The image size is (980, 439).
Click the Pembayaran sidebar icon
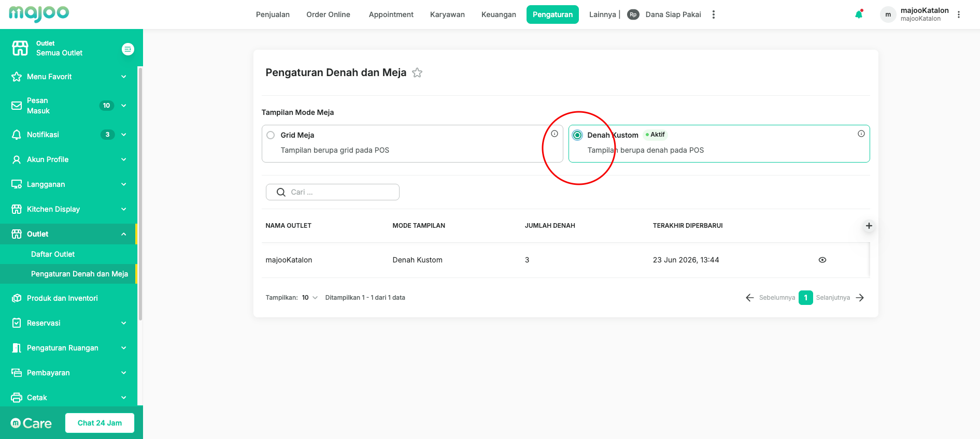click(x=17, y=373)
